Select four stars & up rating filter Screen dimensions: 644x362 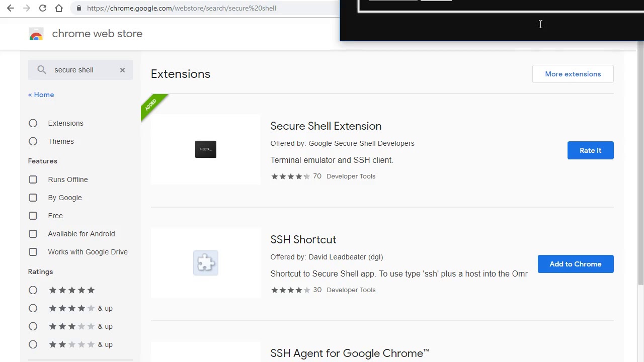[33, 308]
